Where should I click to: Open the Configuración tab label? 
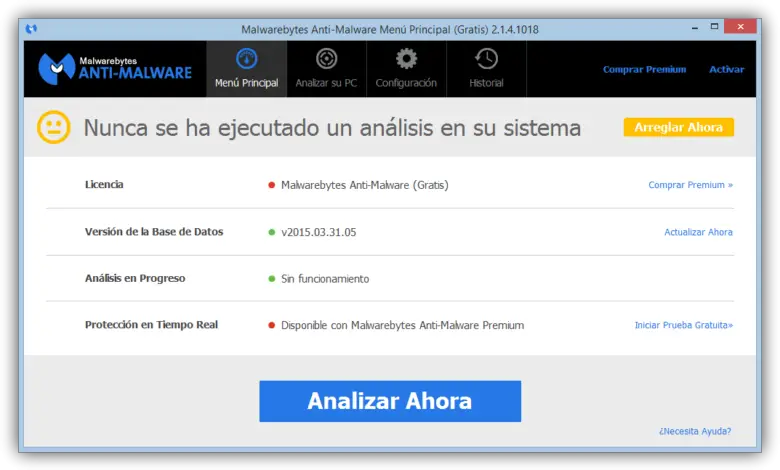(x=406, y=83)
